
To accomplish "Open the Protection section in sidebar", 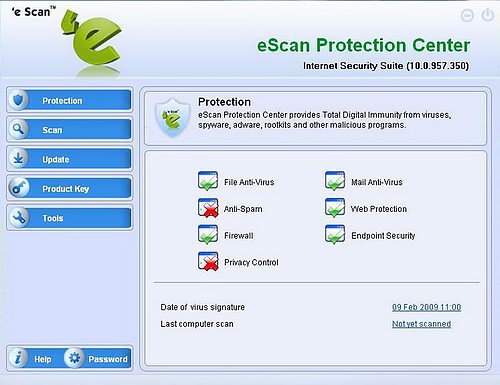I will pyautogui.click(x=70, y=100).
